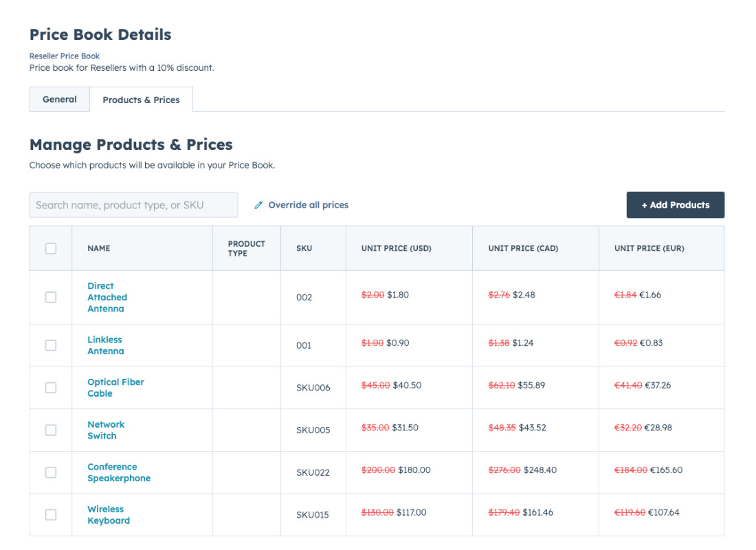The width and height of the screenshot is (756, 550).
Task: Open the Network Switch product link
Action: [106, 430]
